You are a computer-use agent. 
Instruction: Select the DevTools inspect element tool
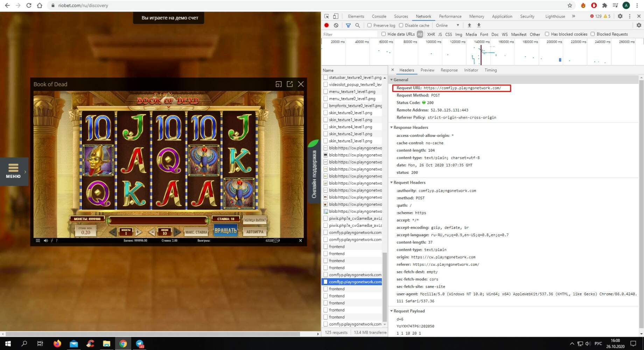[x=327, y=16]
